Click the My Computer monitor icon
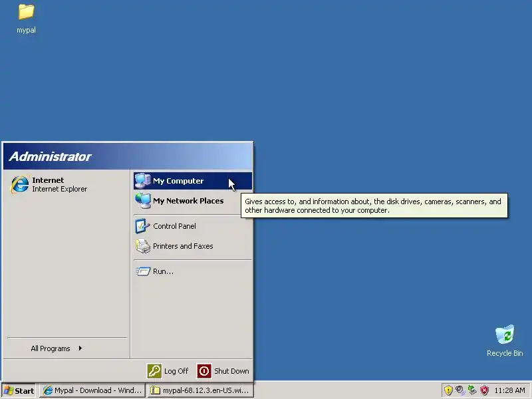This screenshot has width=532, height=399. click(142, 180)
